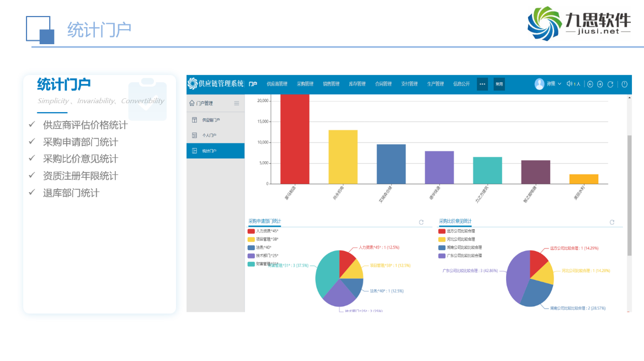This screenshot has width=644, height=361.
Task: Select 统计门户 in the sidebar
Action: point(216,151)
